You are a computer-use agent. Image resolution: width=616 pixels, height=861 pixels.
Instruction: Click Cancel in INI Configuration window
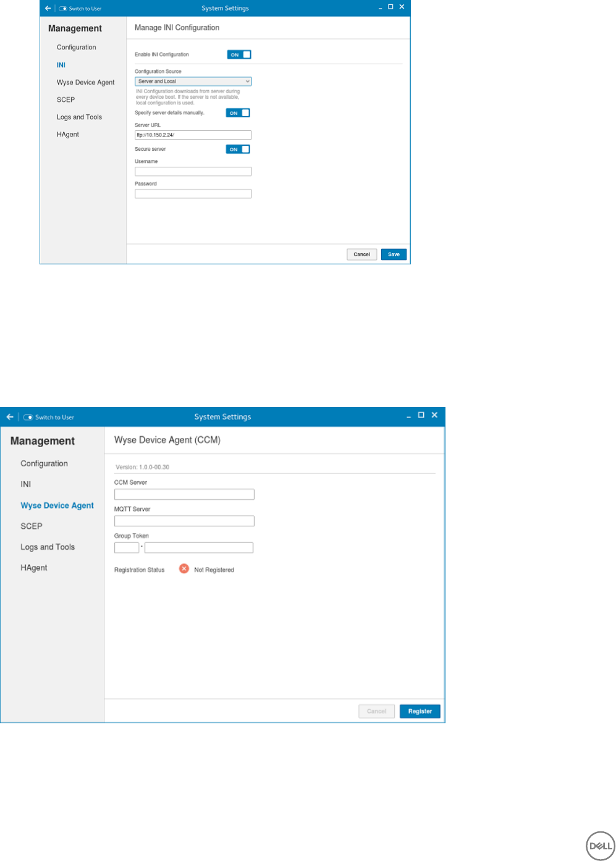[x=362, y=254]
